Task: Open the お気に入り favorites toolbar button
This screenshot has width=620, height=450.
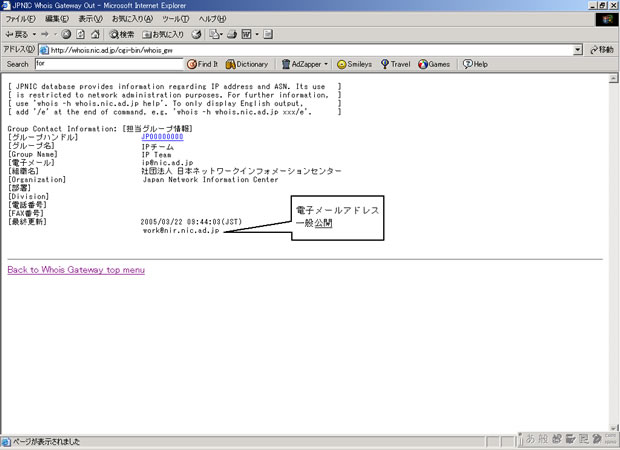Action: (x=163, y=34)
